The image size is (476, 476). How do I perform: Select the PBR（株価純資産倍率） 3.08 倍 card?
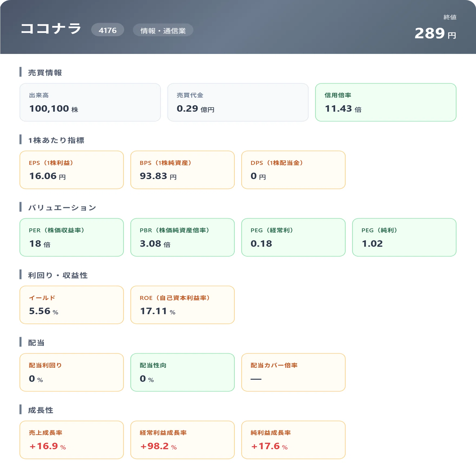tap(183, 237)
